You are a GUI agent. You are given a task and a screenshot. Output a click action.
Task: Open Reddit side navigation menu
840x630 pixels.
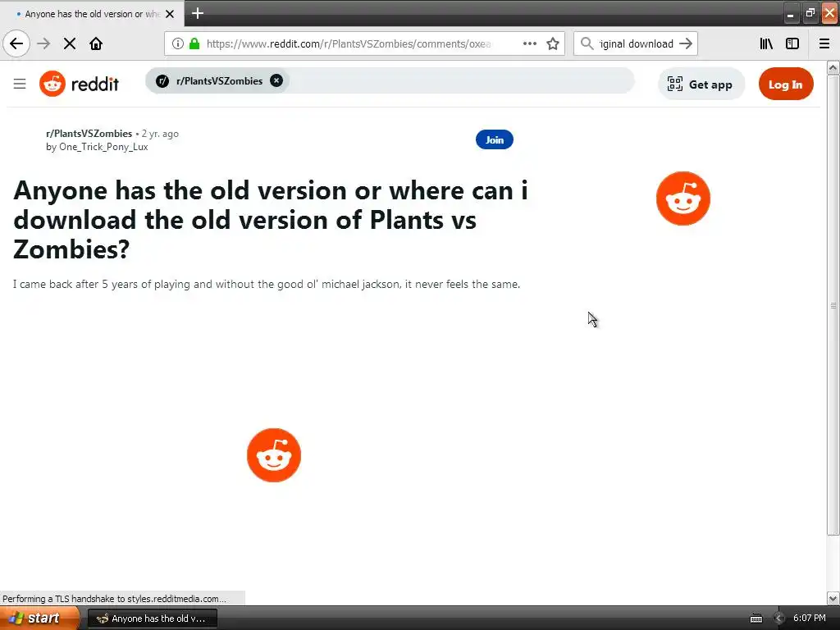[20, 84]
